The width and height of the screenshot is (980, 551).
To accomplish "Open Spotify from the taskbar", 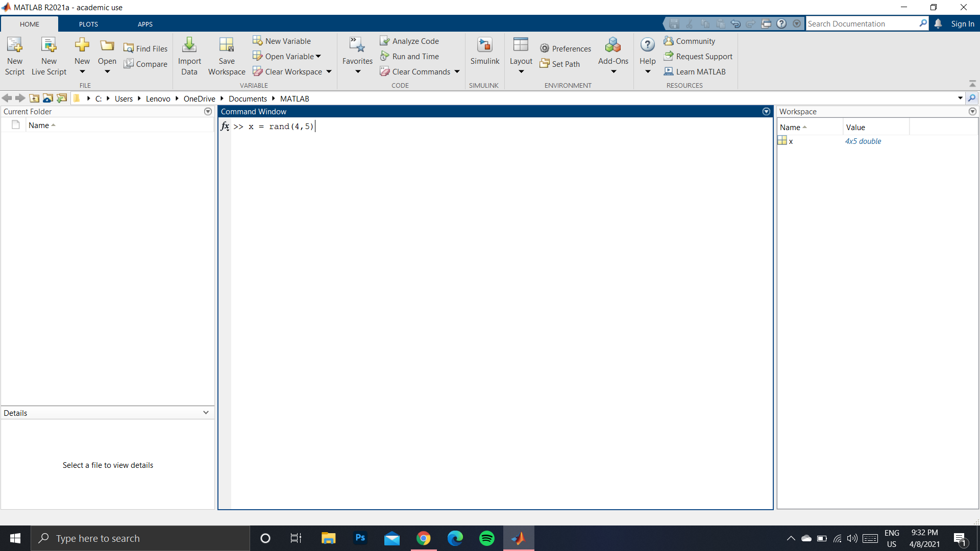I will coord(487,538).
